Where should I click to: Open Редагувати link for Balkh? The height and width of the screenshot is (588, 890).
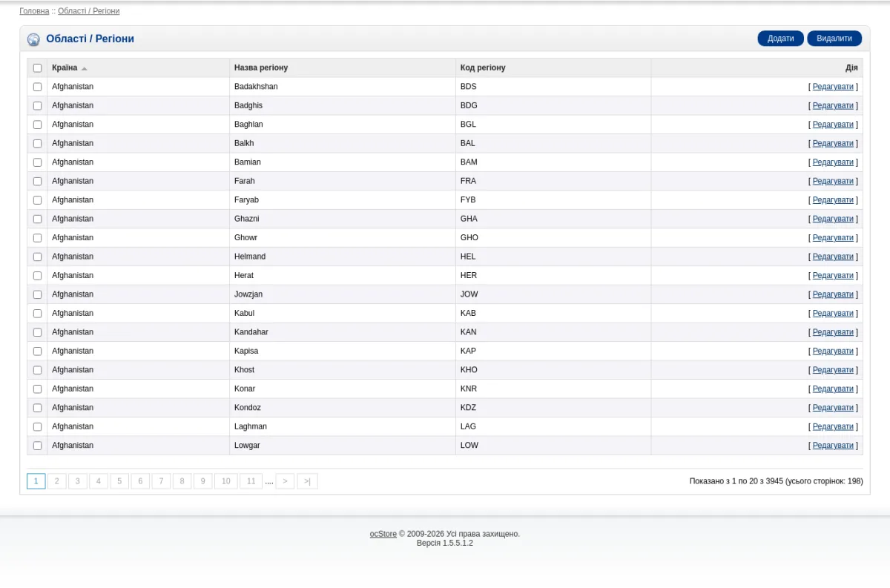coord(833,143)
